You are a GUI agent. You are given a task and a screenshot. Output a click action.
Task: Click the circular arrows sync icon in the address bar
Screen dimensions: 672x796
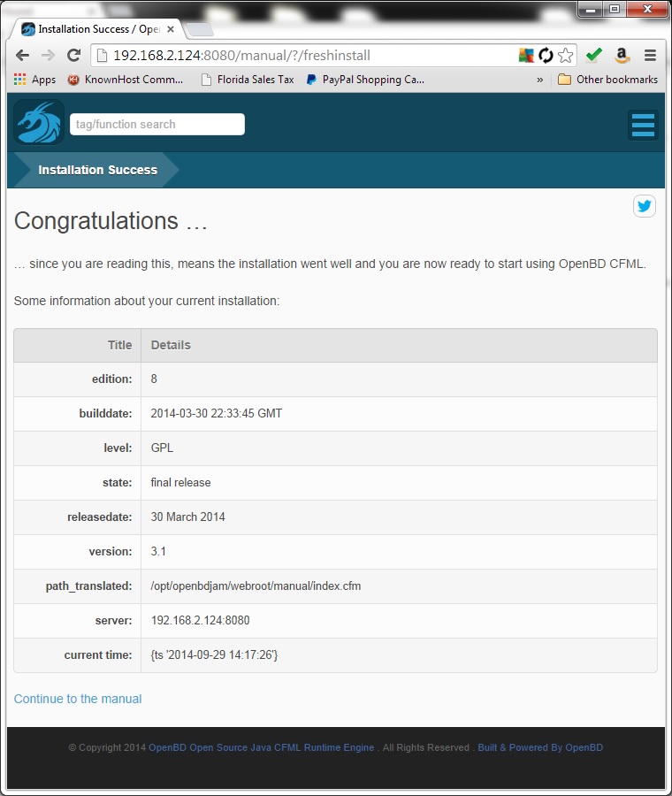(546, 56)
